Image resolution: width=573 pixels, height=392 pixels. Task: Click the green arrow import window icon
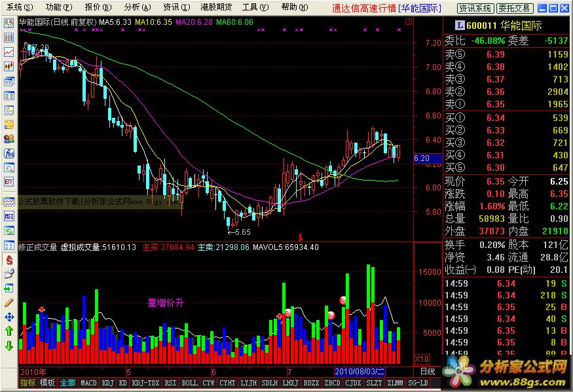pyautogui.click(x=9, y=289)
